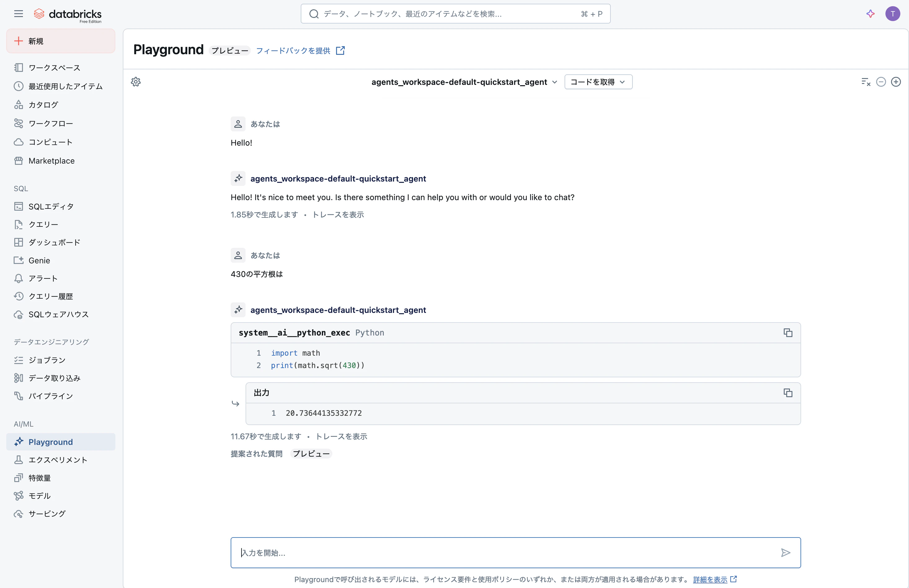Image resolution: width=909 pixels, height=588 pixels.
Task: Click the プレビュー badge beside Playground
Action: 229,50
